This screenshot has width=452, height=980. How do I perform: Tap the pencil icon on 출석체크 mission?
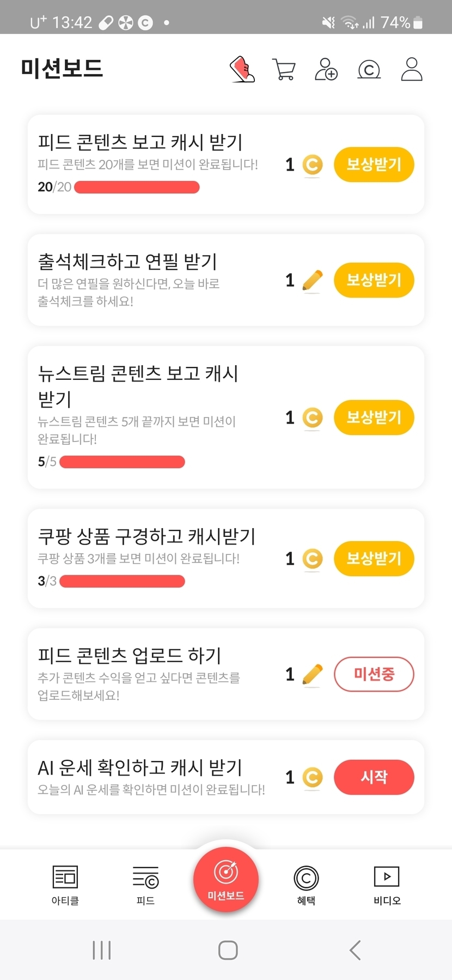tap(312, 281)
